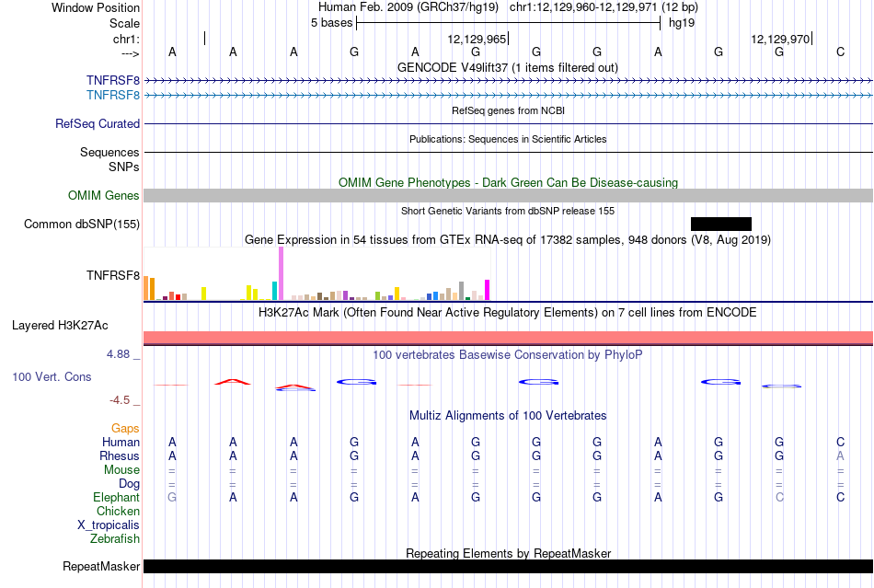Image resolution: width=874 pixels, height=588 pixels.
Task: Click the chr1: ruler label
Action: [x=126, y=39]
